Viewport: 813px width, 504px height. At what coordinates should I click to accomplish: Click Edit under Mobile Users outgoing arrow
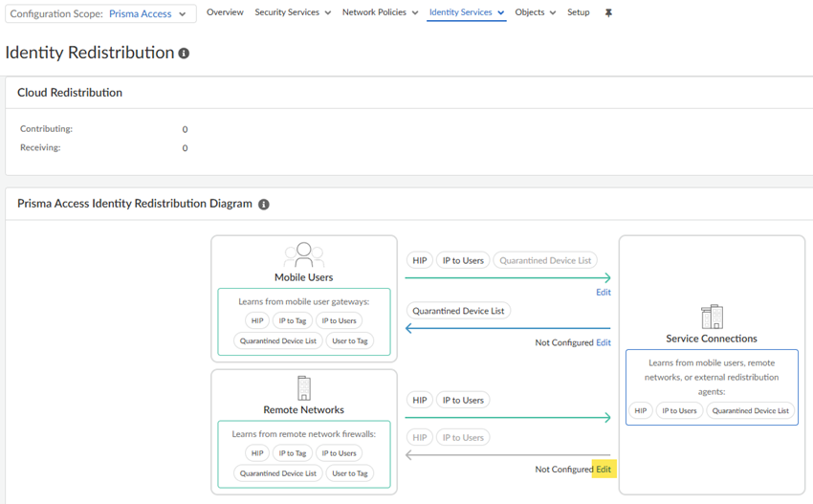click(x=603, y=293)
